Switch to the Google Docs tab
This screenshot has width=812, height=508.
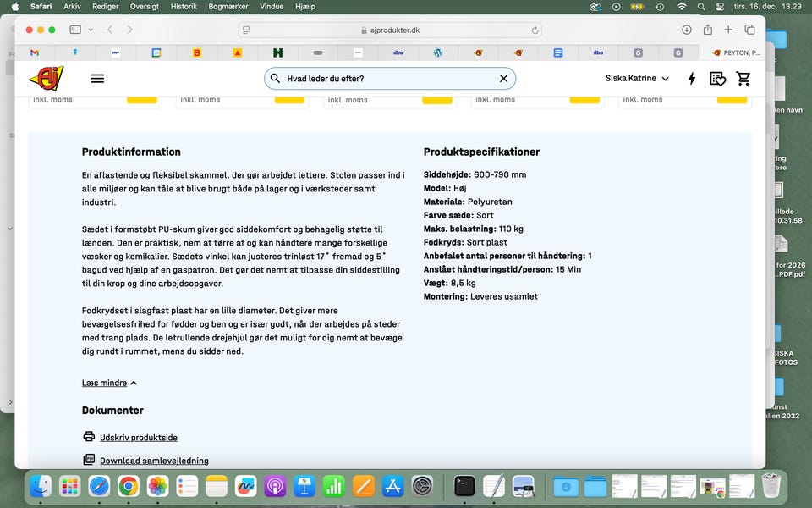pyautogui.click(x=557, y=52)
